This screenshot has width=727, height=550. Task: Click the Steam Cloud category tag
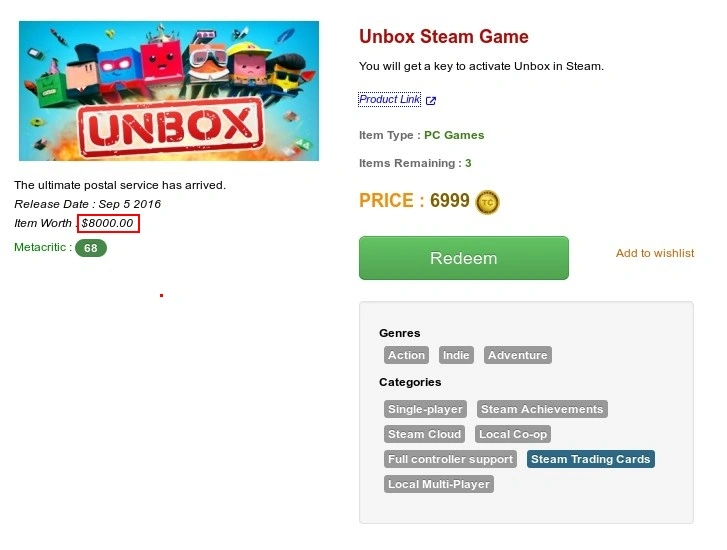(x=424, y=434)
